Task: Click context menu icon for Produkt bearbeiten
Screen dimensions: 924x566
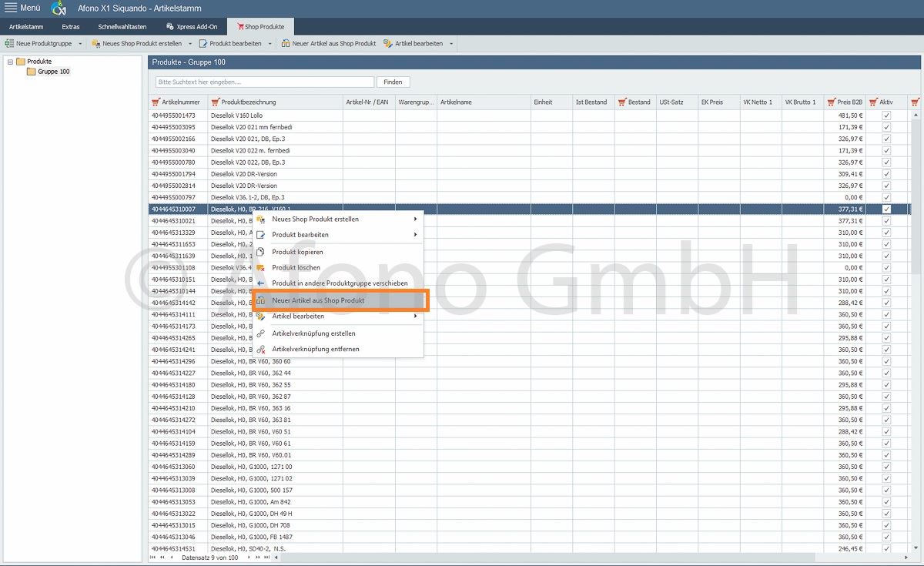Action: (x=260, y=235)
